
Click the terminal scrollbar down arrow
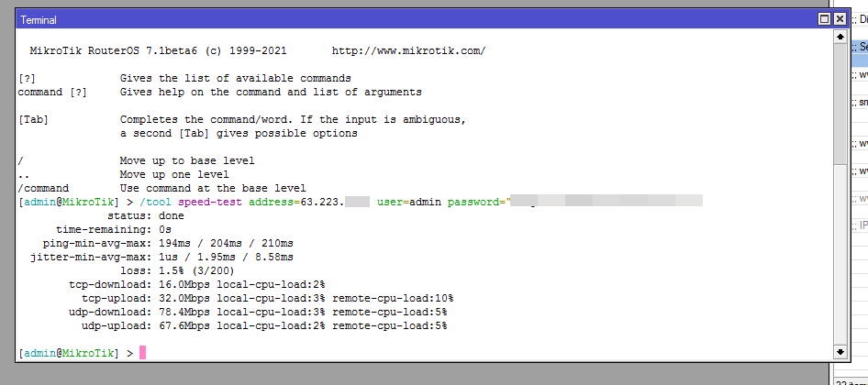click(x=839, y=351)
